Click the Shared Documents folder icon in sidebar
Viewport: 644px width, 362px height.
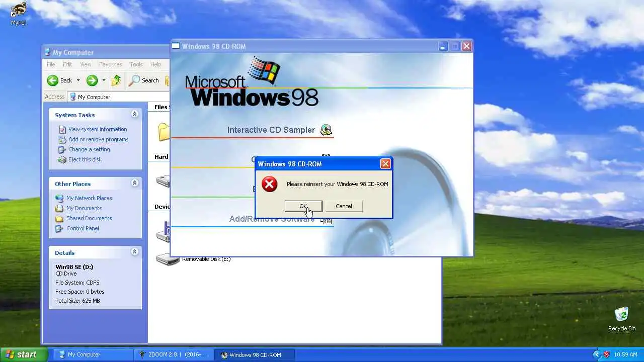point(59,218)
